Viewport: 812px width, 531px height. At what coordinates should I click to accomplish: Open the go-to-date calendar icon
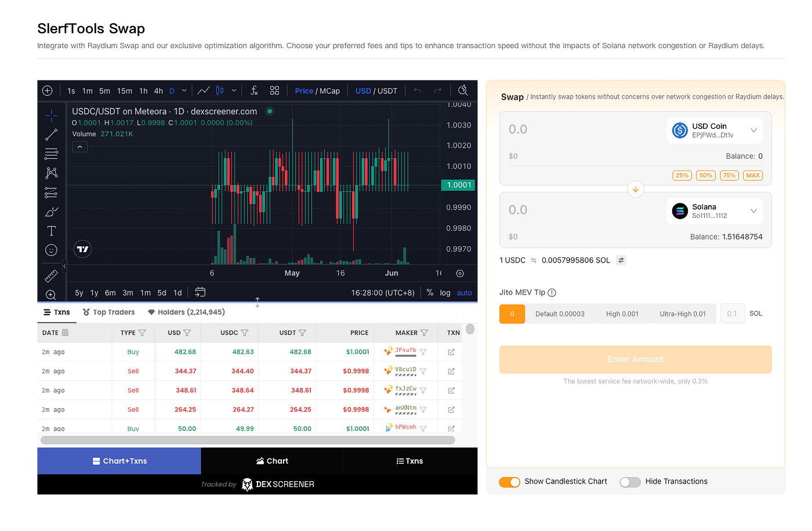[x=200, y=292]
